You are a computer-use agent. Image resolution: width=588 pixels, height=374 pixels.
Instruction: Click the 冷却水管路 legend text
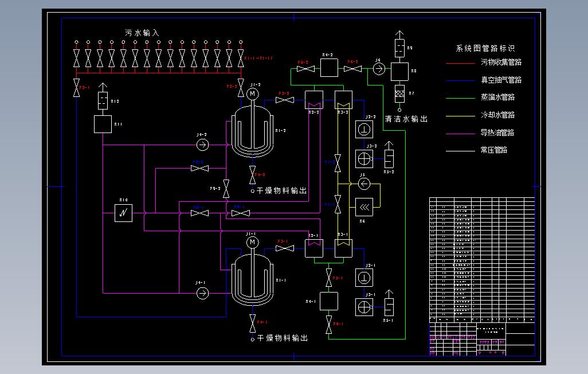pyautogui.click(x=497, y=115)
